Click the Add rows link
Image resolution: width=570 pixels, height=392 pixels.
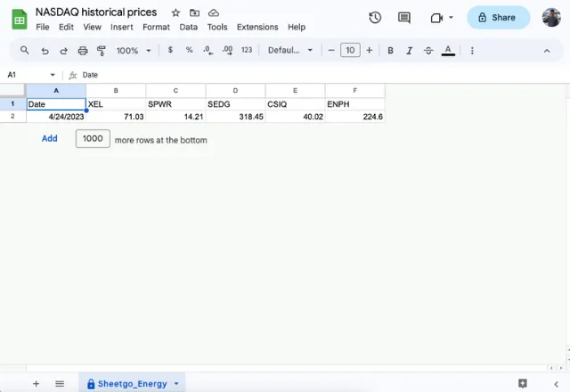pyautogui.click(x=50, y=139)
